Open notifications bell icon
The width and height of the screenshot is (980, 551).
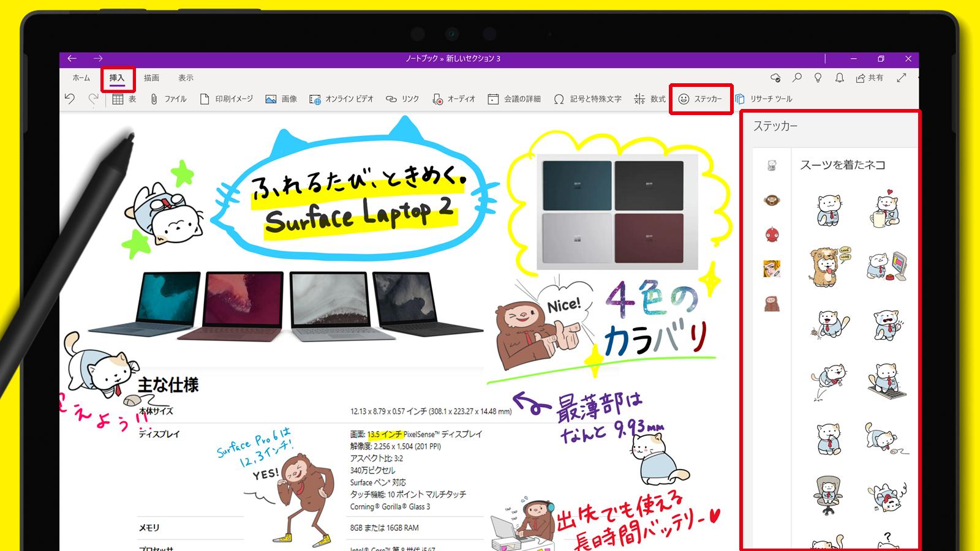pos(840,78)
